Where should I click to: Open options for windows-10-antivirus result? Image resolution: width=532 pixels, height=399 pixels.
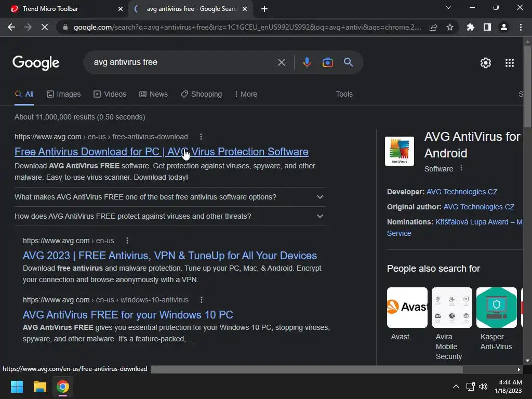[202, 300]
